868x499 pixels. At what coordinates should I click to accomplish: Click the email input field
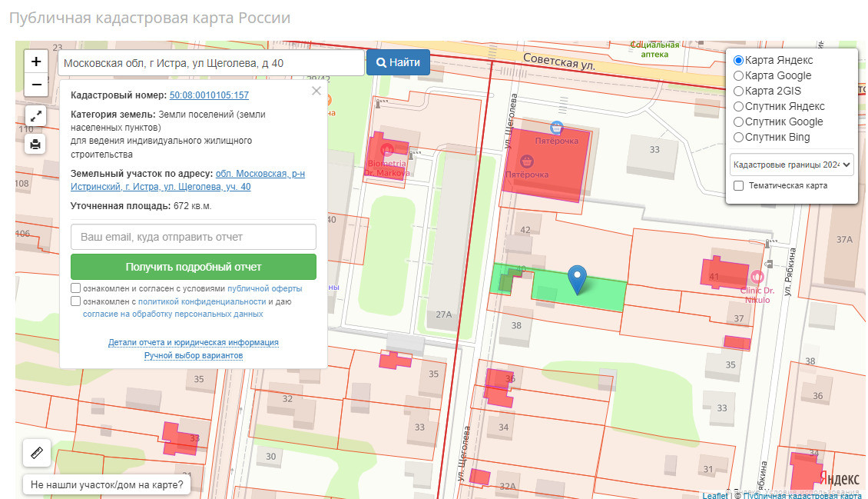point(194,237)
